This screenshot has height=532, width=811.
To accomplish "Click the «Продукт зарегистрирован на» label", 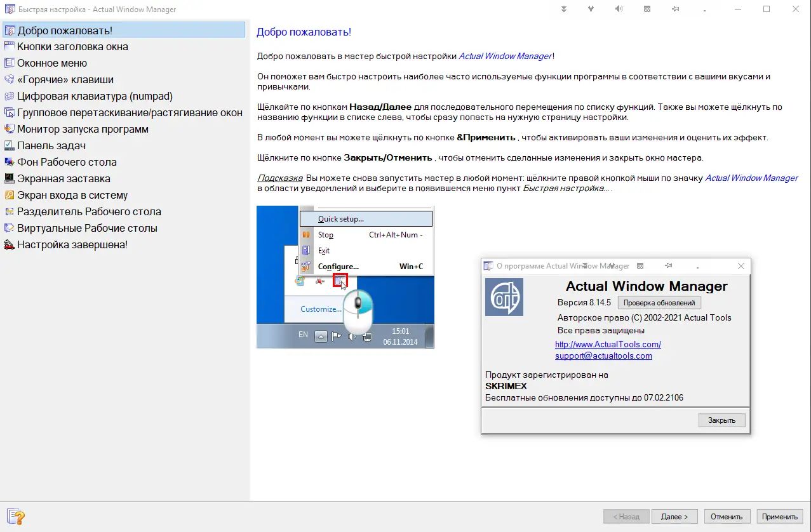I will point(547,375).
